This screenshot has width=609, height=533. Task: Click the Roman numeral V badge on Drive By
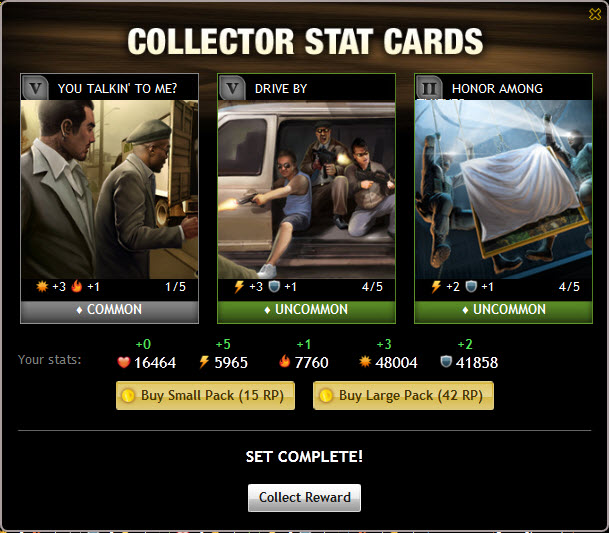[x=232, y=88]
